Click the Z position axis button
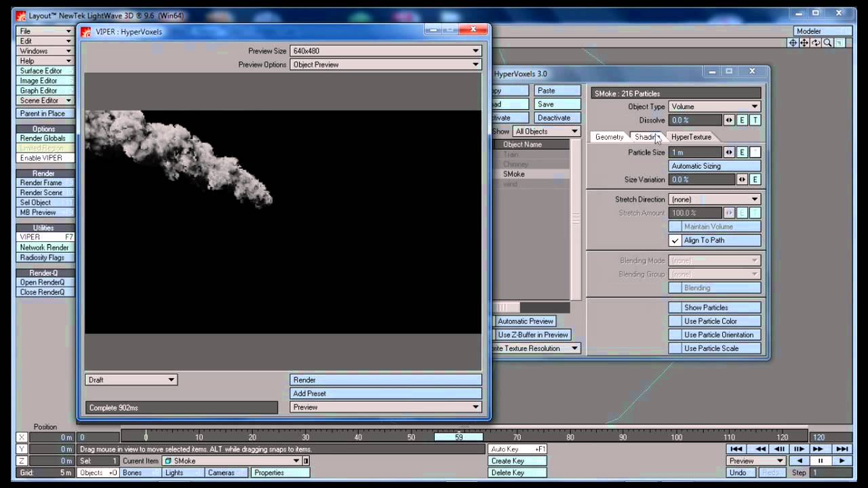This screenshot has height=488, width=868. pyautogui.click(x=22, y=461)
